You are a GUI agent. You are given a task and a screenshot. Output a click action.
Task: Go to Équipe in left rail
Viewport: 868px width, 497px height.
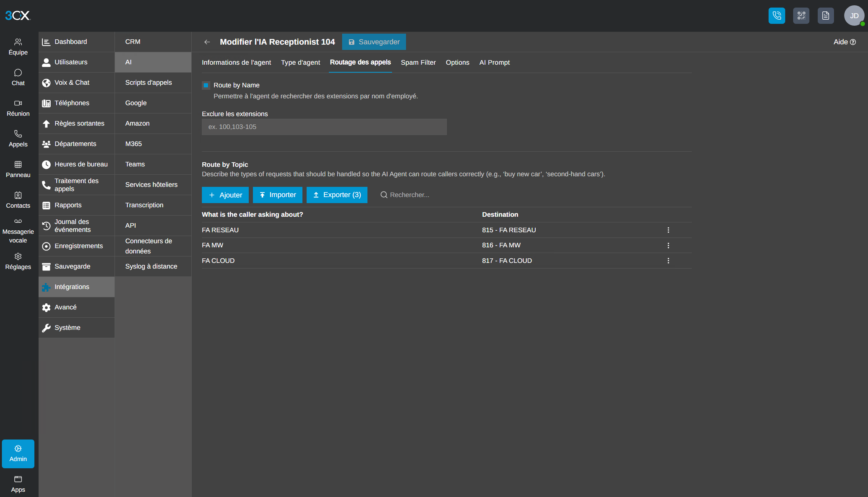pyautogui.click(x=18, y=47)
